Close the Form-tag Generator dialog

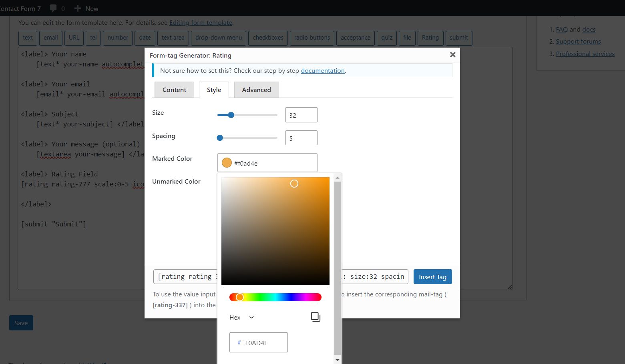[x=452, y=55]
